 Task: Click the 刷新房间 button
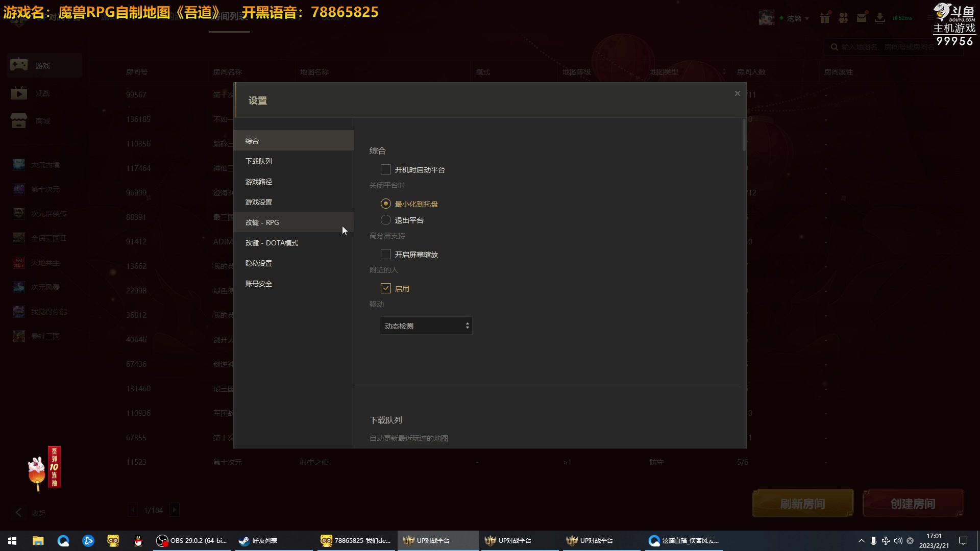point(803,503)
